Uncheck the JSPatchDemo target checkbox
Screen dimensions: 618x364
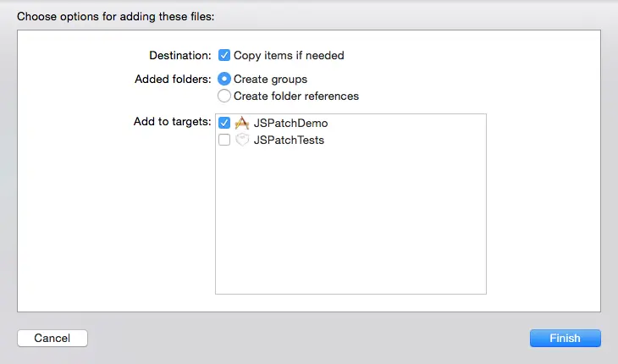pos(223,123)
